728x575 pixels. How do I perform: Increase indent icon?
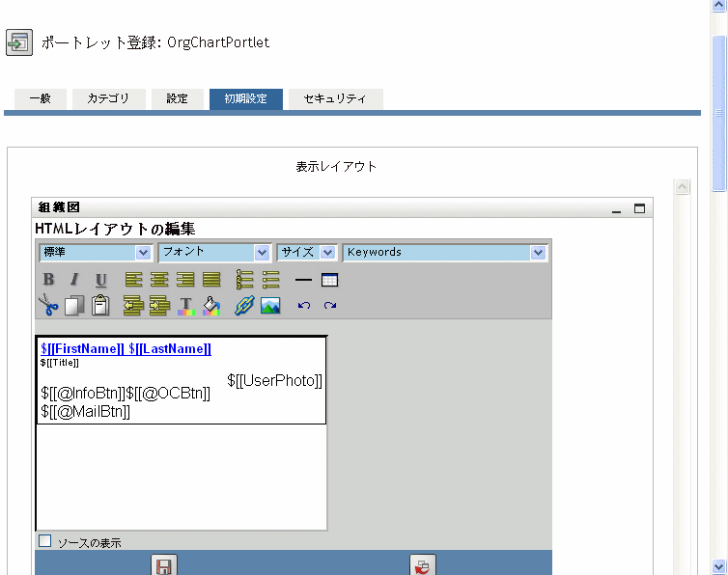point(159,306)
